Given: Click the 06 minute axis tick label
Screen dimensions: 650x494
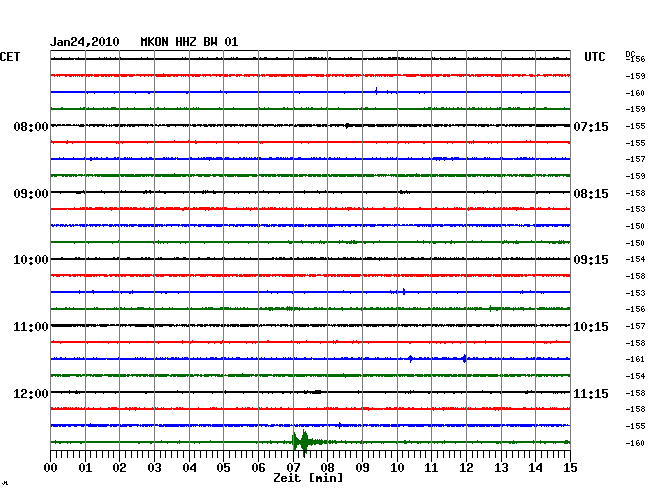Looking at the screenshot, I should 258,467.
